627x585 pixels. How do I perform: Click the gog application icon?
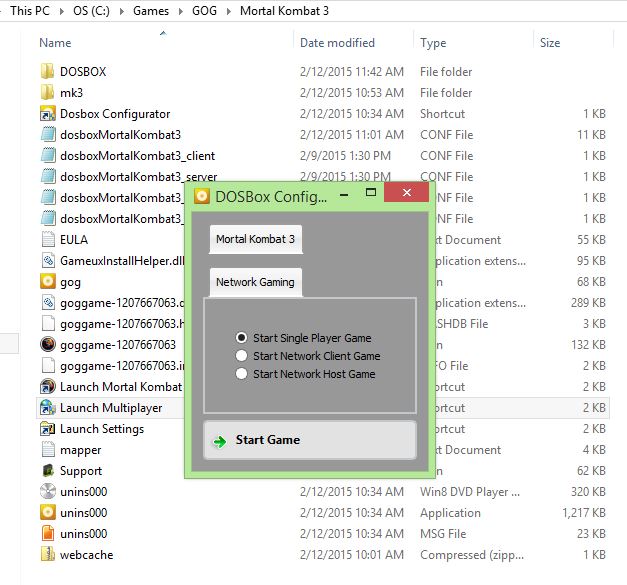48,282
